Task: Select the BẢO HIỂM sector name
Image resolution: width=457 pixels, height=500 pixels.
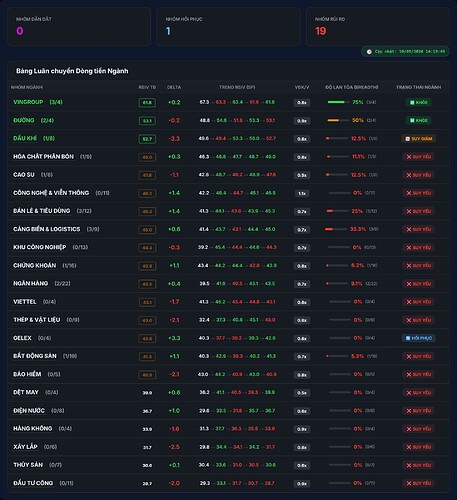Action: (x=27, y=374)
